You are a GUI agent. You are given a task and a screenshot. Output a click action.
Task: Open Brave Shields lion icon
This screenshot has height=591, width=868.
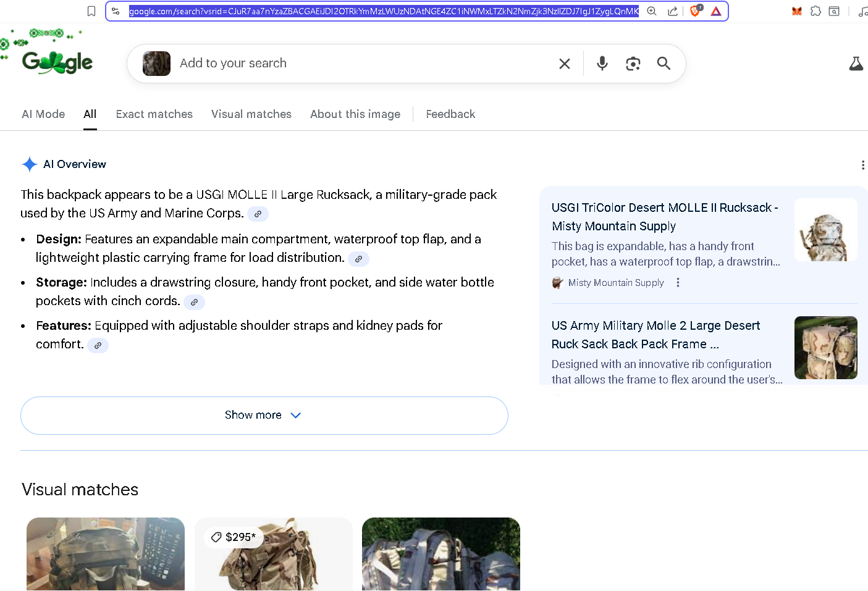coord(695,11)
